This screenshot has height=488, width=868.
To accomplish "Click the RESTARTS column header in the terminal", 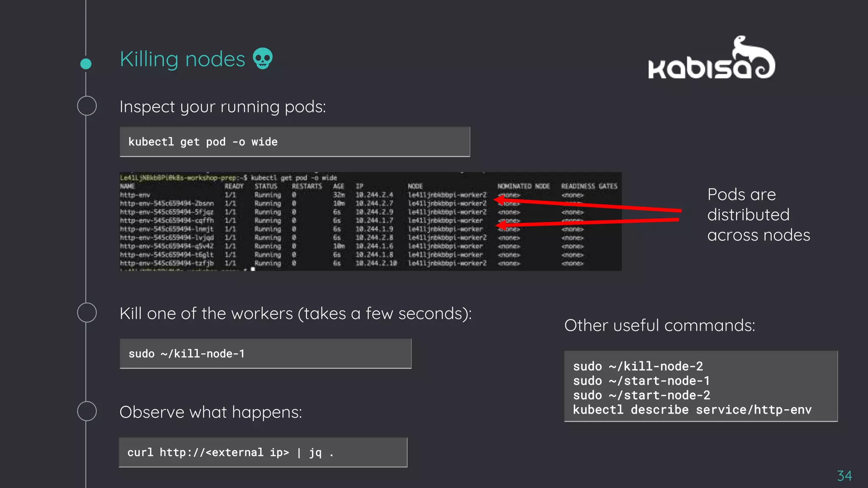I will (307, 186).
